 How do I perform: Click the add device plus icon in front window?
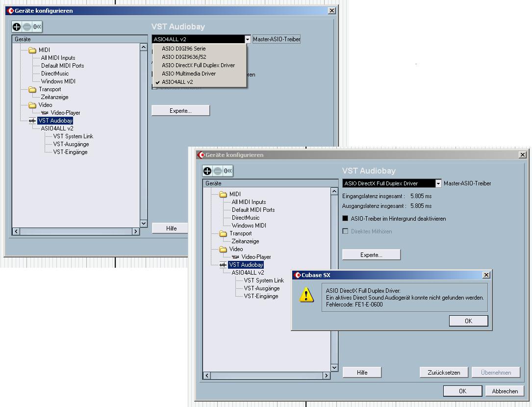click(x=207, y=171)
